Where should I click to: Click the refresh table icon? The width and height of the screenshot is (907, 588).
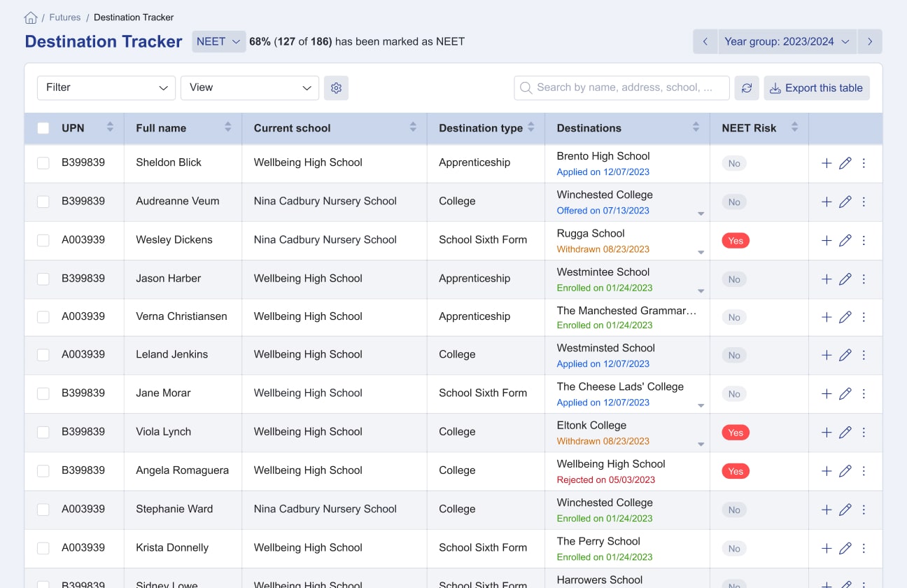point(747,88)
